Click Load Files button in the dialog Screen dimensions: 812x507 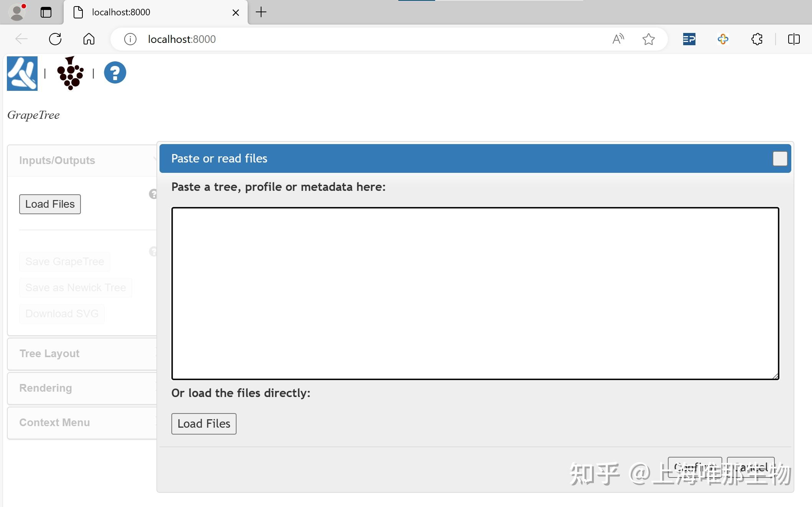(204, 423)
